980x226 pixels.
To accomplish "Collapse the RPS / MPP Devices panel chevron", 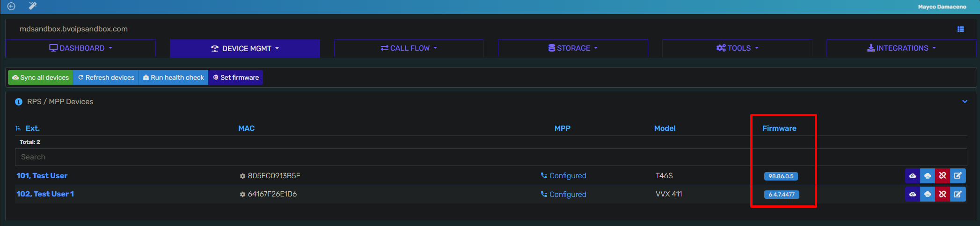I will tap(965, 102).
